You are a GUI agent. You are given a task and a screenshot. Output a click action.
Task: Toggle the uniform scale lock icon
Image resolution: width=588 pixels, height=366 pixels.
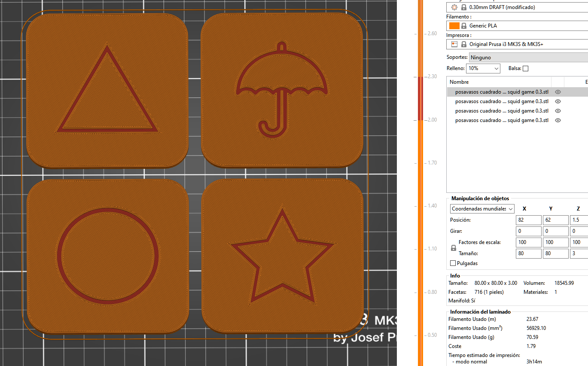(x=453, y=248)
